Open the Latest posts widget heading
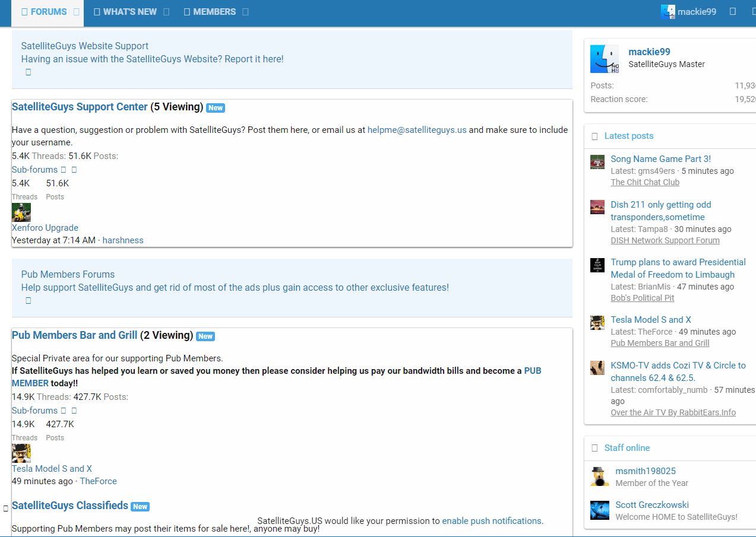Viewport: 756px width, 537px height. [x=628, y=136]
